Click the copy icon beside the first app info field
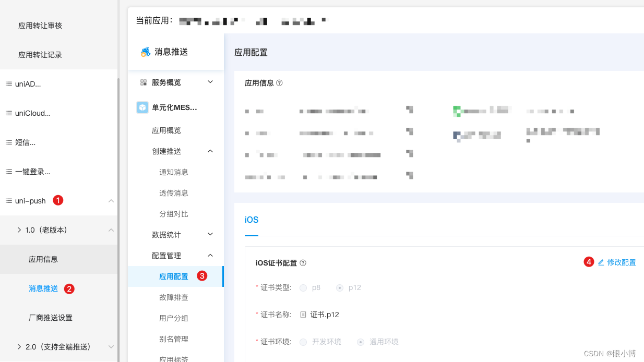 click(x=410, y=110)
